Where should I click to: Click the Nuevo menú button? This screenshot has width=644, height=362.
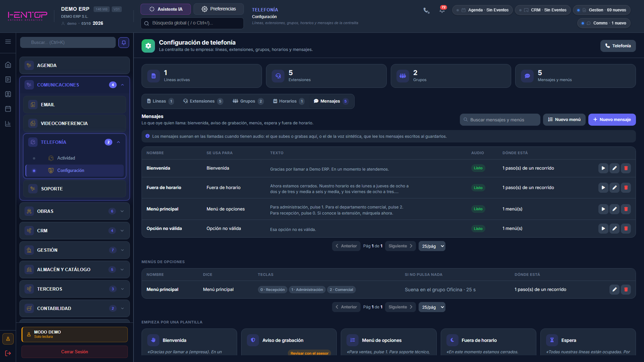(564, 120)
